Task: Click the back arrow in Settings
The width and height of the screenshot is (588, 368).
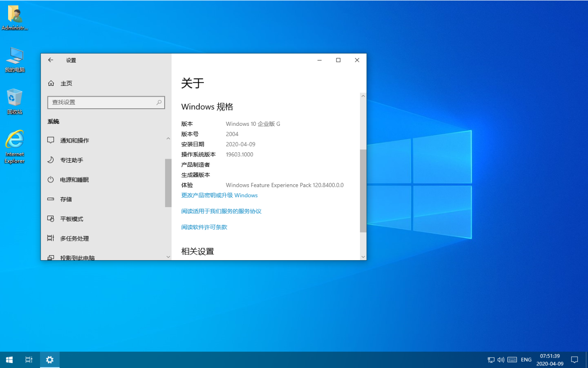Action: click(x=51, y=60)
